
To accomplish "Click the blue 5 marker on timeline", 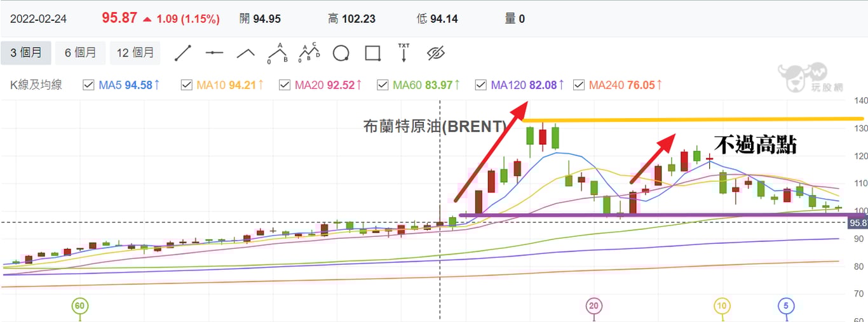I will click(786, 306).
